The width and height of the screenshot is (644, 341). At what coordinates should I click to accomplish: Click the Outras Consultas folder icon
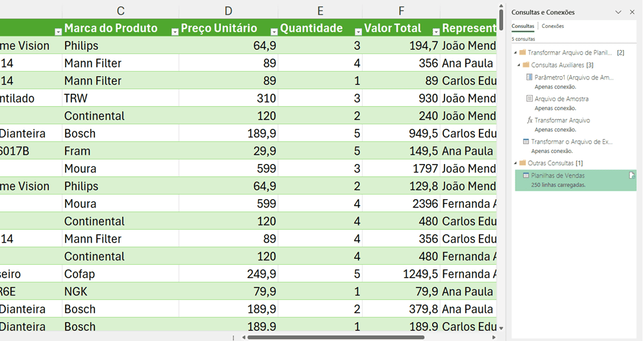(523, 163)
